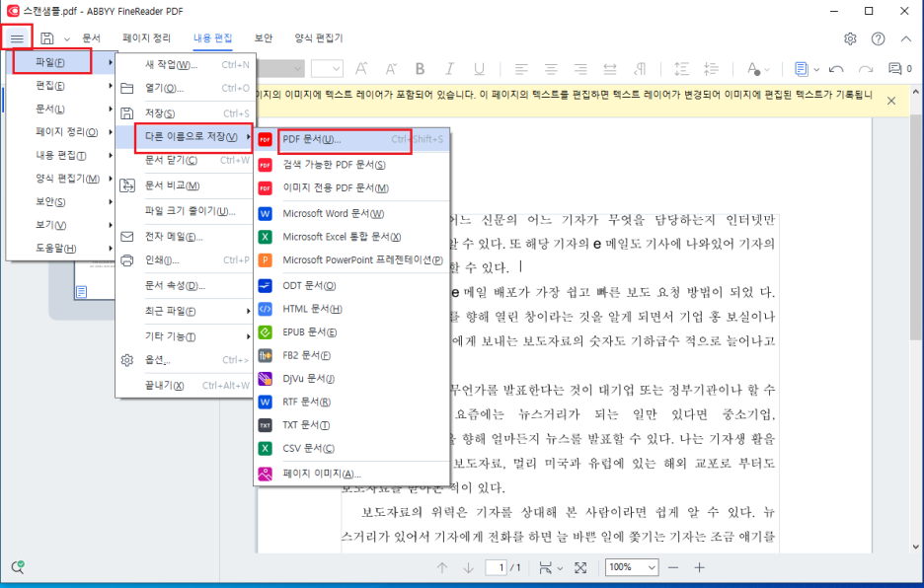924x588 pixels.
Task: Align text left
Action: 521,69
